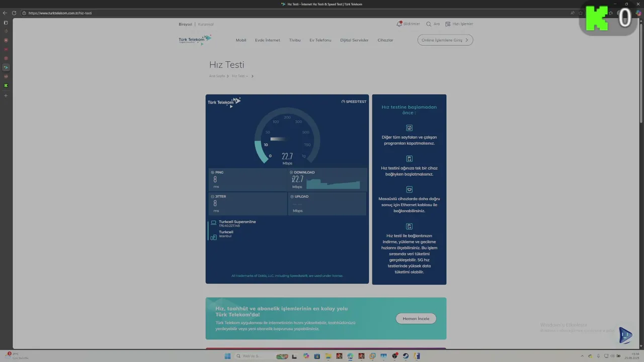Switch to the Kurumsal site section
The width and height of the screenshot is (644, 362).
click(x=206, y=24)
